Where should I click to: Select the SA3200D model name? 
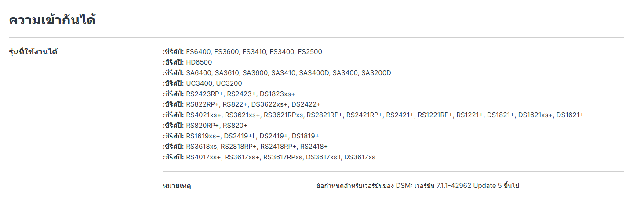click(x=376, y=73)
